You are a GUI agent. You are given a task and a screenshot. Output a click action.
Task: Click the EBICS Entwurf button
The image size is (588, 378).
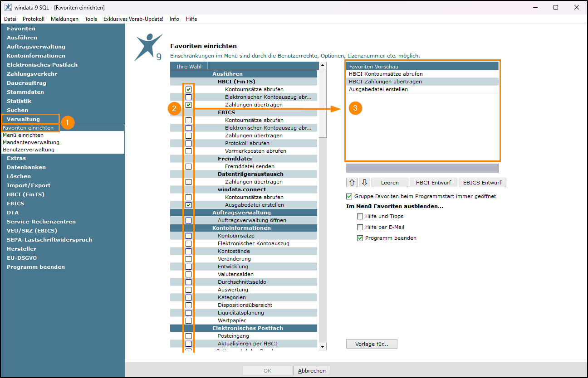click(482, 183)
